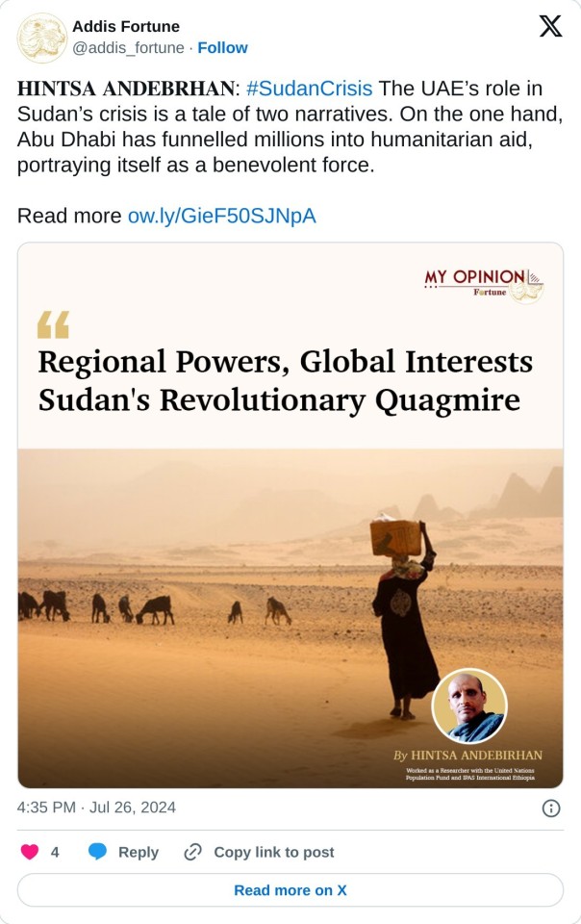This screenshot has height=924, width=581.
Task: Click the like count number 4
Action: point(55,852)
